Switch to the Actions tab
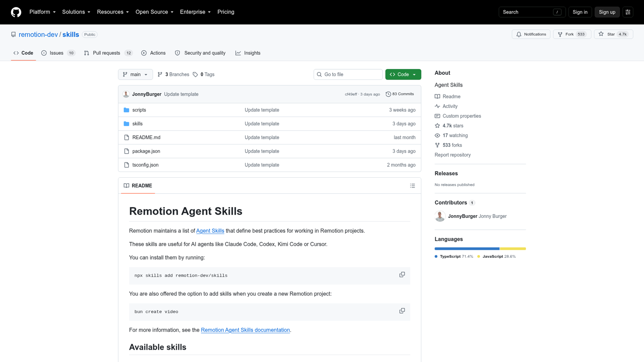The width and height of the screenshot is (644, 362). click(x=153, y=53)
